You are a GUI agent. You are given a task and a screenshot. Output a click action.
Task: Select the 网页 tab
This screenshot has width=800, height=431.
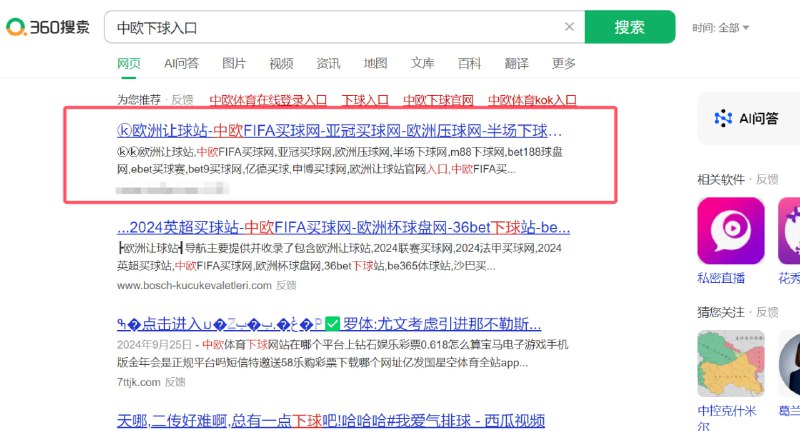[x=129, y=63]
